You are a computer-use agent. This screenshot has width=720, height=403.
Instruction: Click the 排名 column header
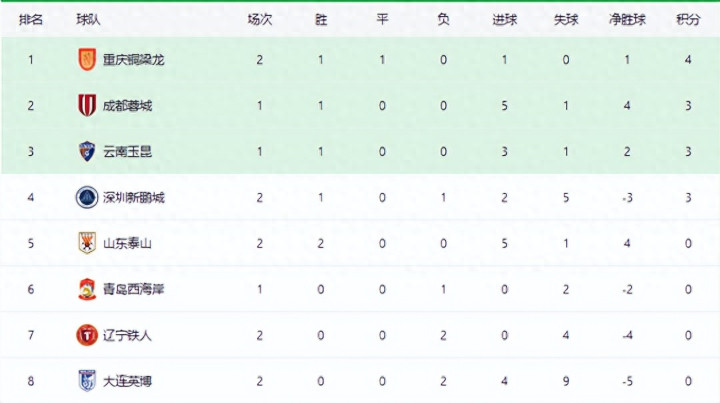31,18
